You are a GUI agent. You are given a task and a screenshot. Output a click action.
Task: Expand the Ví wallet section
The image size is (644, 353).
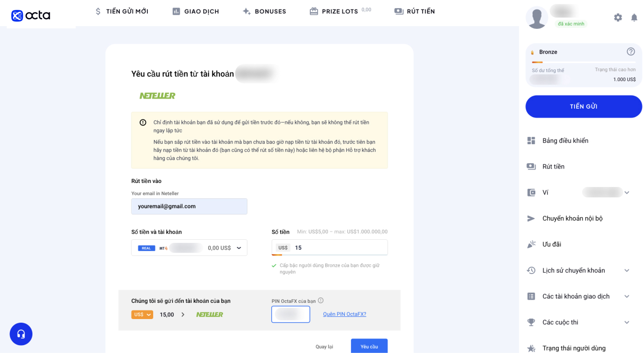(627, 193)
